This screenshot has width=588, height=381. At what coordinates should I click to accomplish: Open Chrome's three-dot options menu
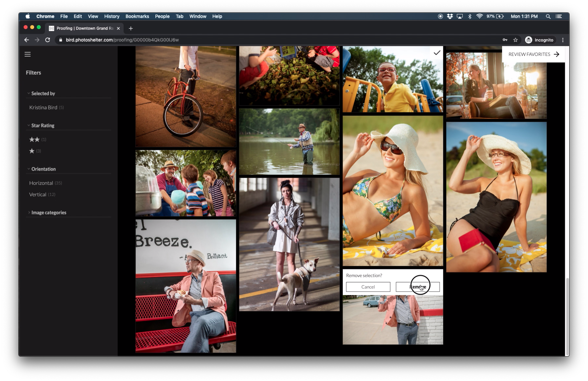[563, 40]
